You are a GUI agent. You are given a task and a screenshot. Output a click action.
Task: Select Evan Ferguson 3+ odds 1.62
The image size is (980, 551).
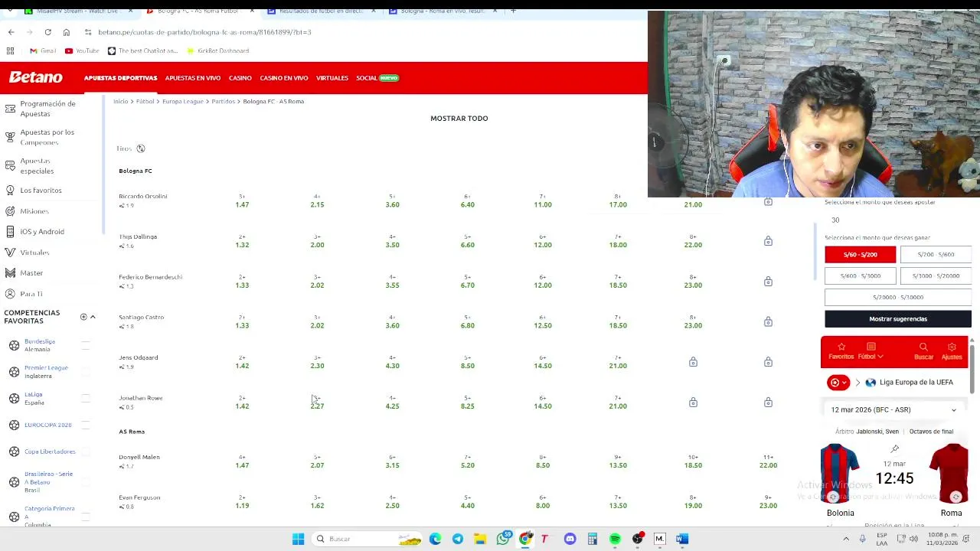317,502
